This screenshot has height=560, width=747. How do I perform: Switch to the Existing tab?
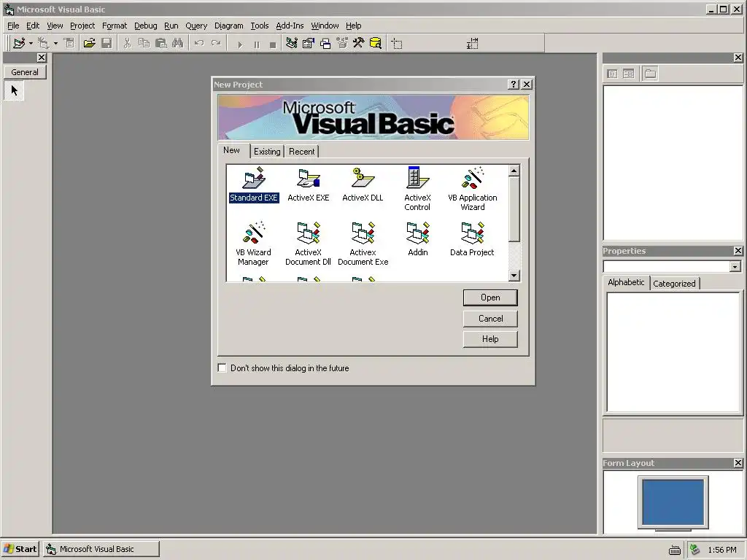point(267,152)
